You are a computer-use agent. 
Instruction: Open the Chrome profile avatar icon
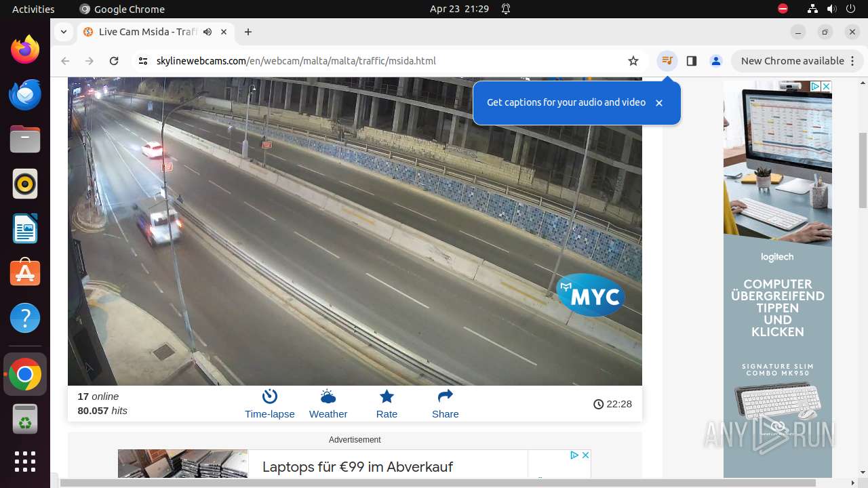click(716, 61)
